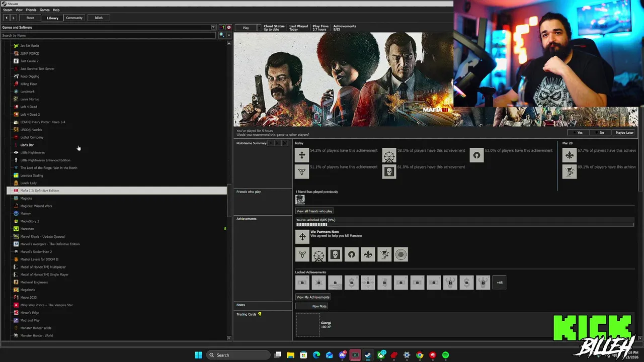Open the Games menu

point(45,10)
